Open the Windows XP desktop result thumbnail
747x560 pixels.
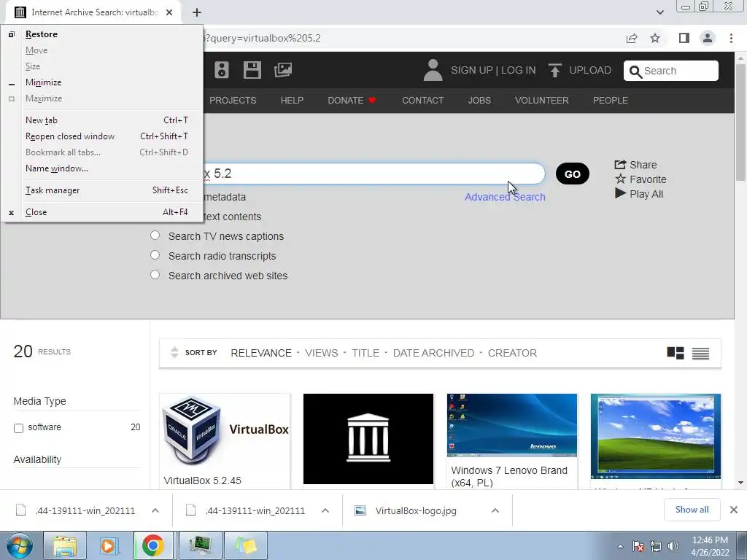point(656,436)
